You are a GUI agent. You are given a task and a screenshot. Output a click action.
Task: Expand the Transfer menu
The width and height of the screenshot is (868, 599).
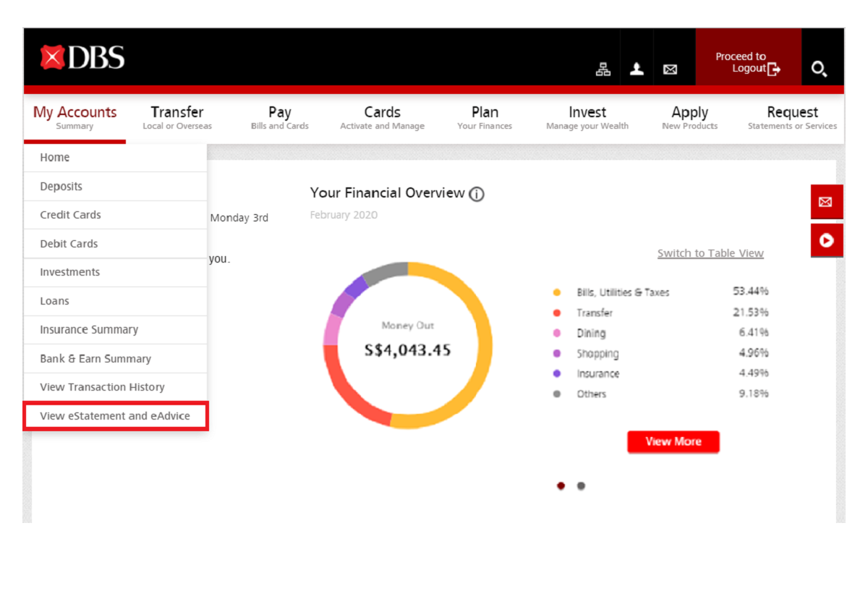pyautogui.click(x=177, y=117)
